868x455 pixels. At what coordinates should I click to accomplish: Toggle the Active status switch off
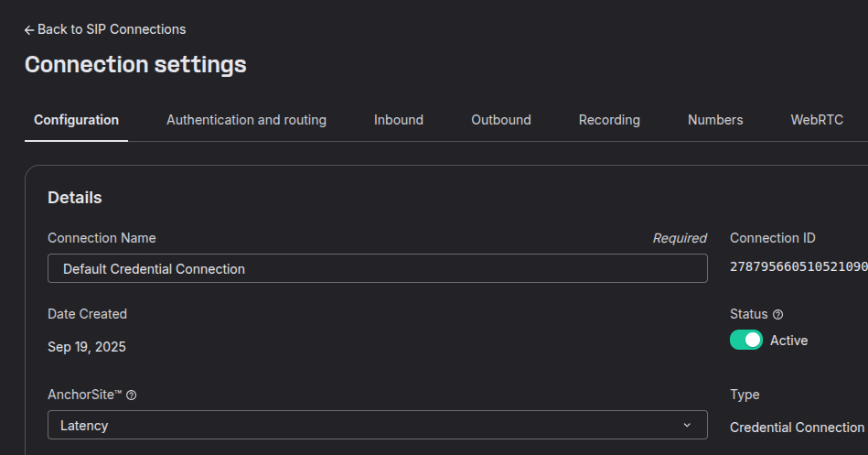[745, 340]
